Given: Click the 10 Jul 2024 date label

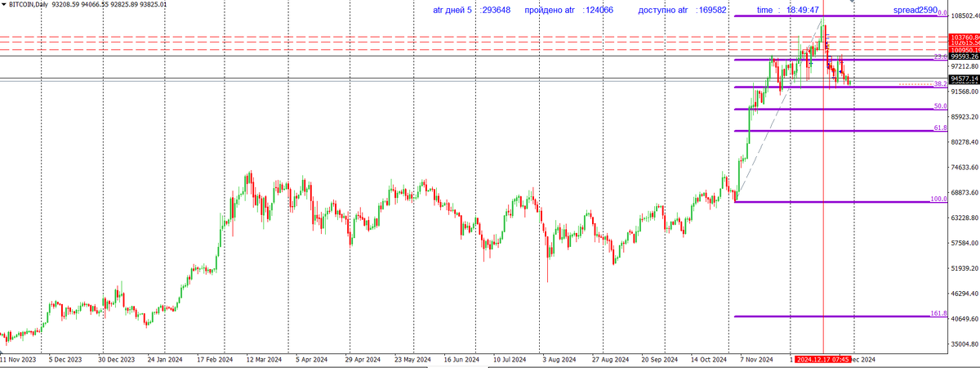Looking at the screenshot, I should pyautogui.click(x=511, y=359).
